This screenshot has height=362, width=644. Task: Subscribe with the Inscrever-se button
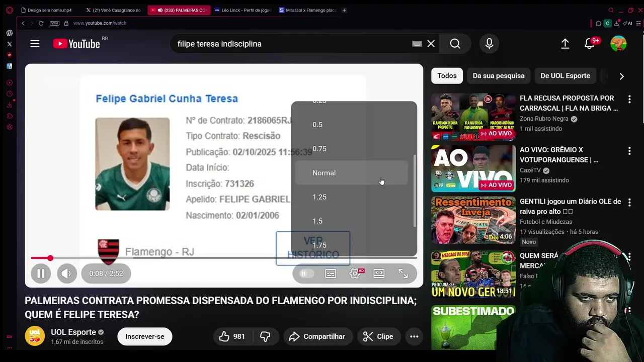tap(145, 336)
